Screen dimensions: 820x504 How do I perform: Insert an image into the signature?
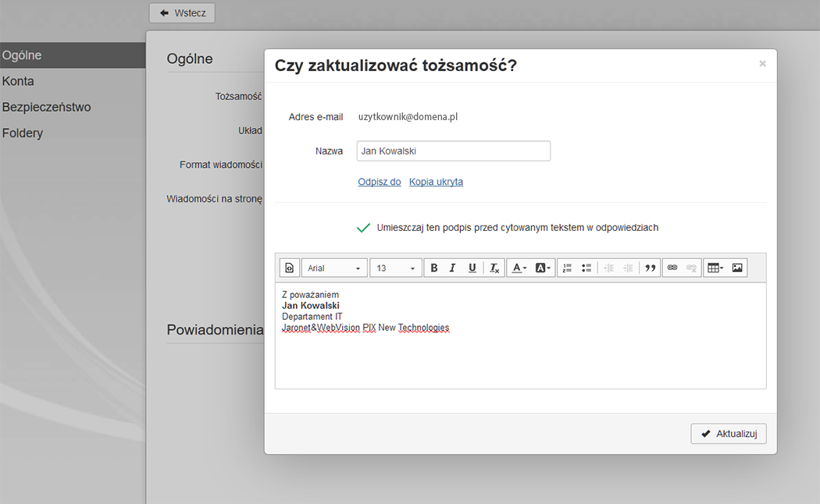pyautogui.click(x=737, y=268)
